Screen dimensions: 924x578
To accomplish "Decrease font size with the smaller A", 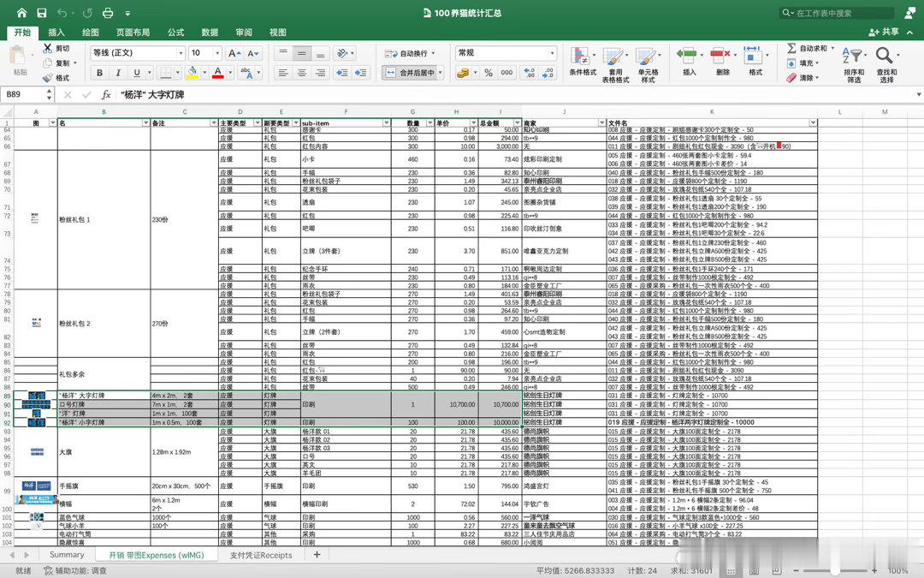I will pos(252,53).
